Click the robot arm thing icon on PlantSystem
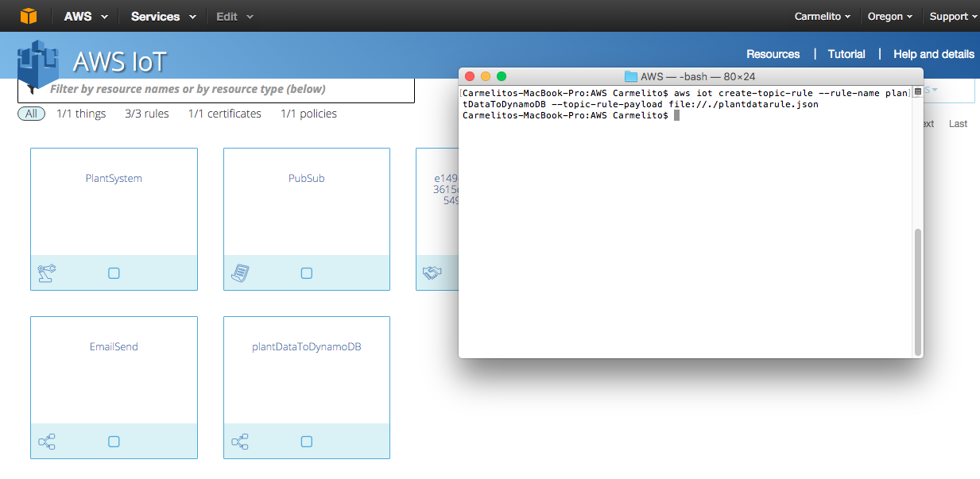Image resolution: width=980 pixels, height=479 pixels. 47,273
